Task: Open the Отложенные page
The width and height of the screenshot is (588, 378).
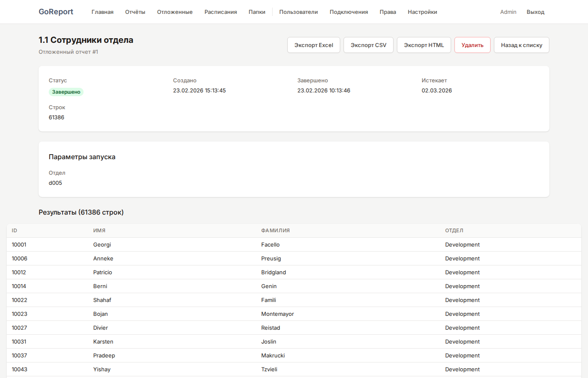Action: coord(175,12)
